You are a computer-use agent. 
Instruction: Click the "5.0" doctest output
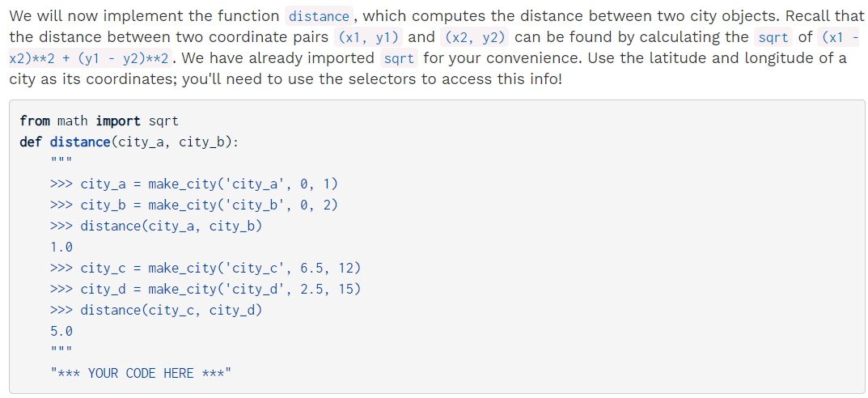(61, 331)
